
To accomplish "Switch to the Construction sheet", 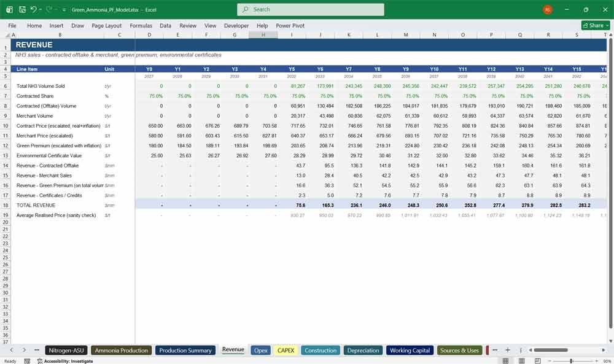I will click(x=321, y=350).
